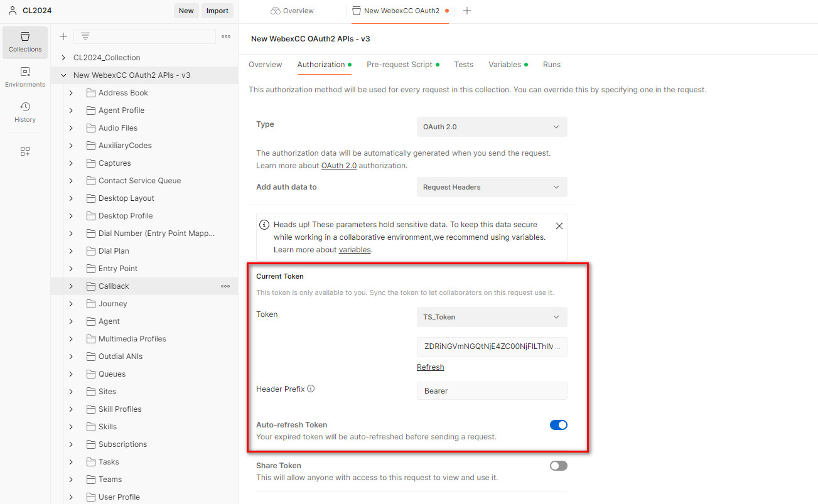Click the access token value field
The image size is (818, 504).
click(492, 347)
